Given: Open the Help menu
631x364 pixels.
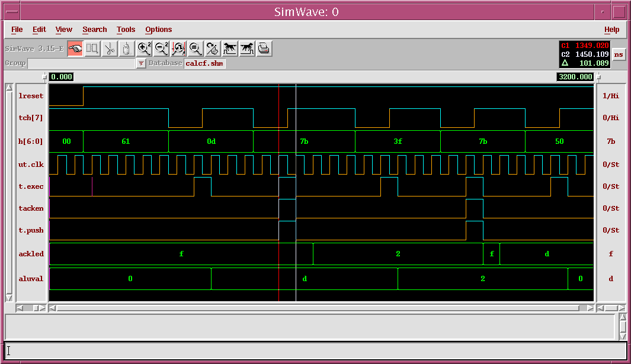Looking at the screenshot, I should (611, 30).
